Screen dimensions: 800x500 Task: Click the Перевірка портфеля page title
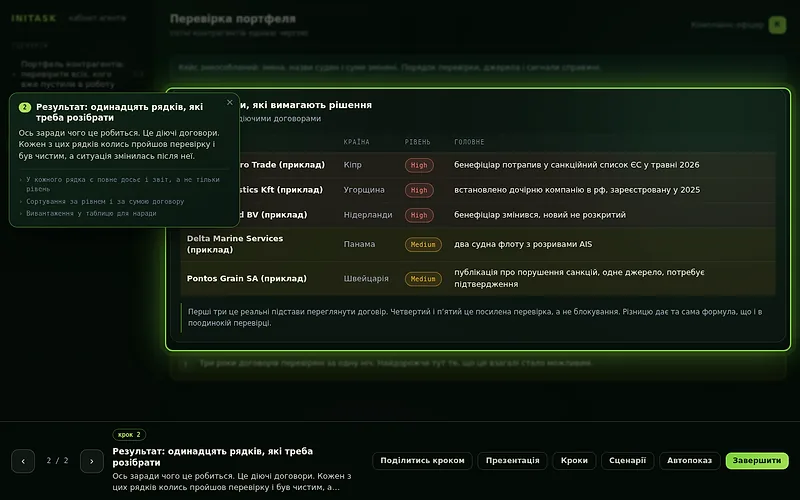(233, 19)
